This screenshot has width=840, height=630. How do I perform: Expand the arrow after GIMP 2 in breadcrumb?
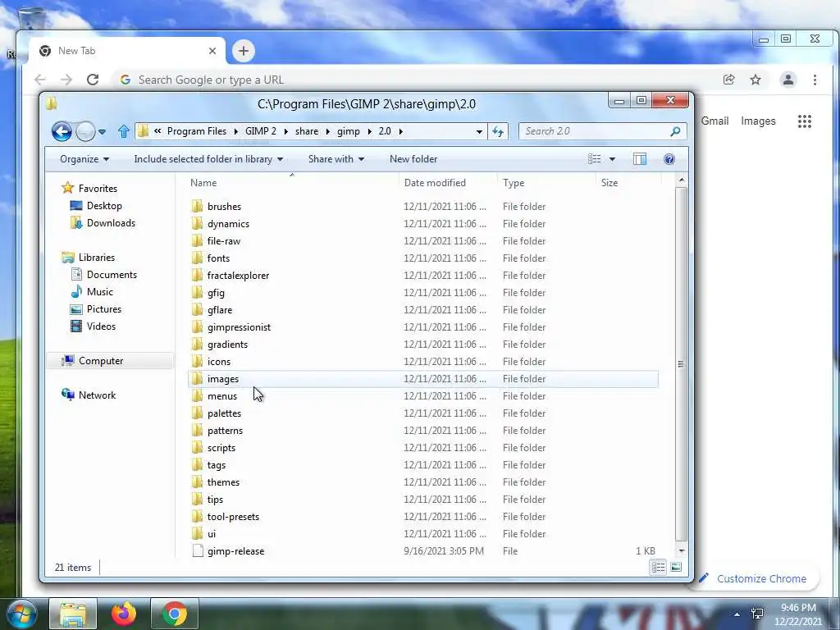tap(285, 131)
